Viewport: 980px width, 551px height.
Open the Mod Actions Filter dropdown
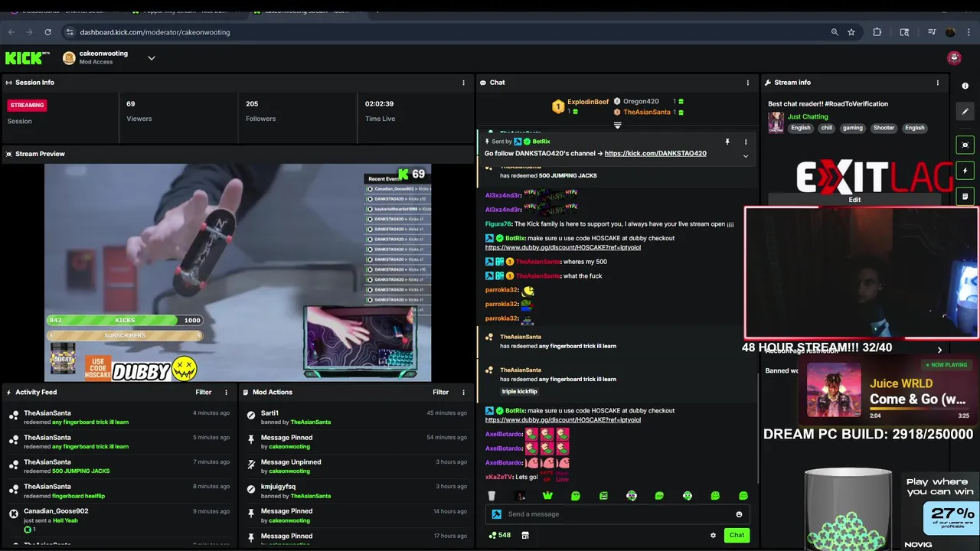point(440,393)
